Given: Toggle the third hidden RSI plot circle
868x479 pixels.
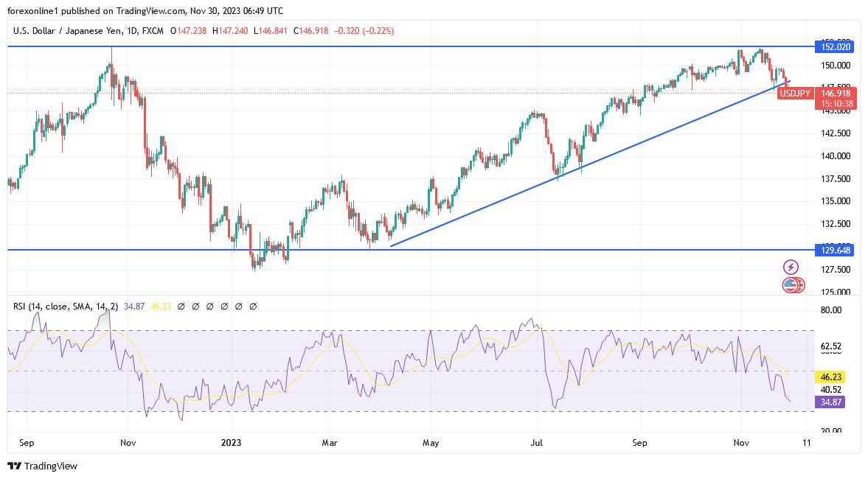Looking at the screenshot, I should pyautogui.click(x=210, y=306).
